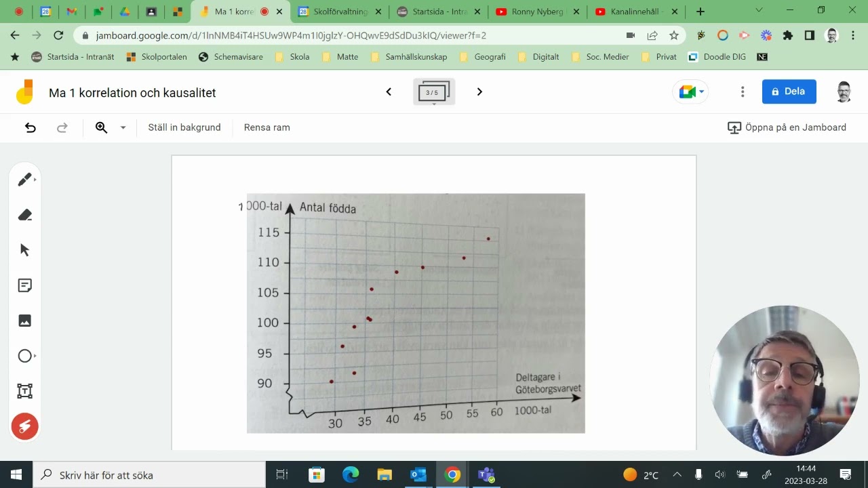Click the Jamboard logo

(x=25, y=92)
